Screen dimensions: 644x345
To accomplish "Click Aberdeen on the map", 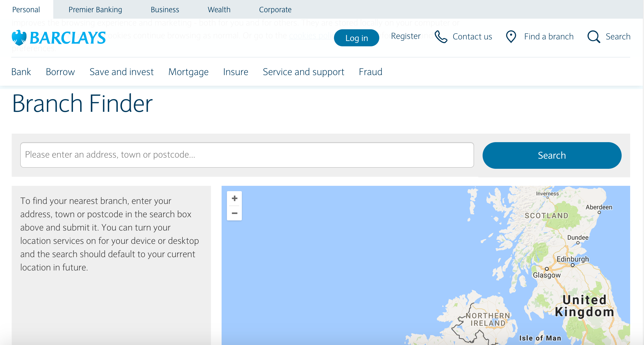I will (x=599, y=207).
